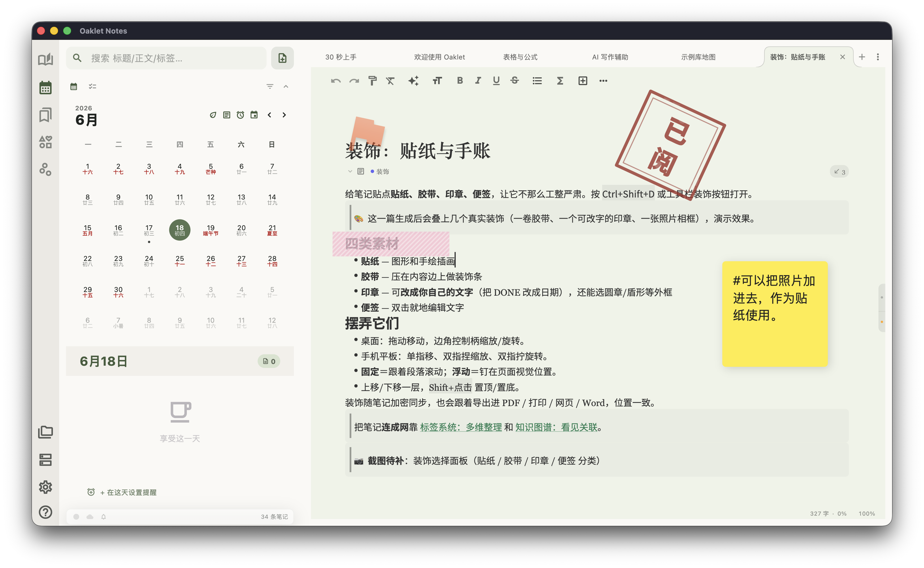Select the yellow sticky note
Image resolution: width=924 pixels, height=568 pixels.
[775, 314]
